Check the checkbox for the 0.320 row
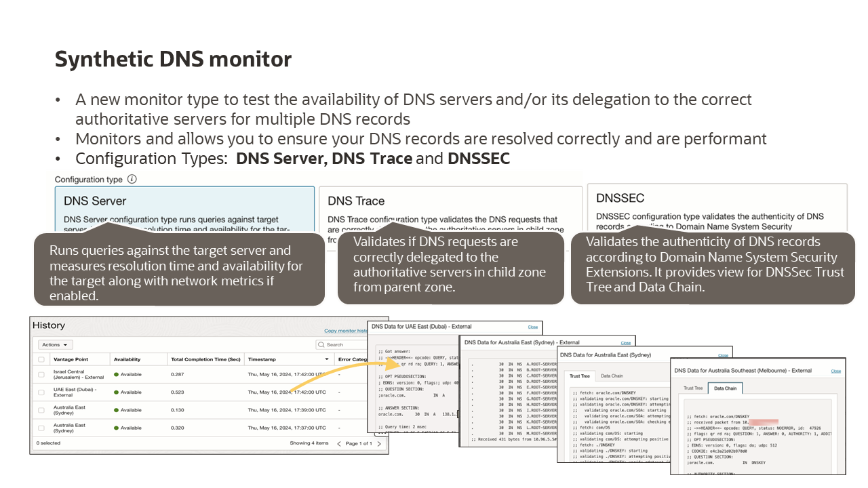 [x=41, y=428]
